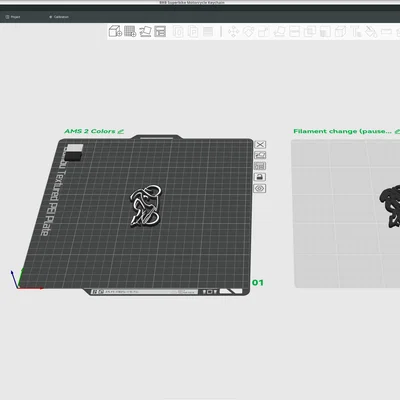Open plate 01 settings icon

pos(260,188)
